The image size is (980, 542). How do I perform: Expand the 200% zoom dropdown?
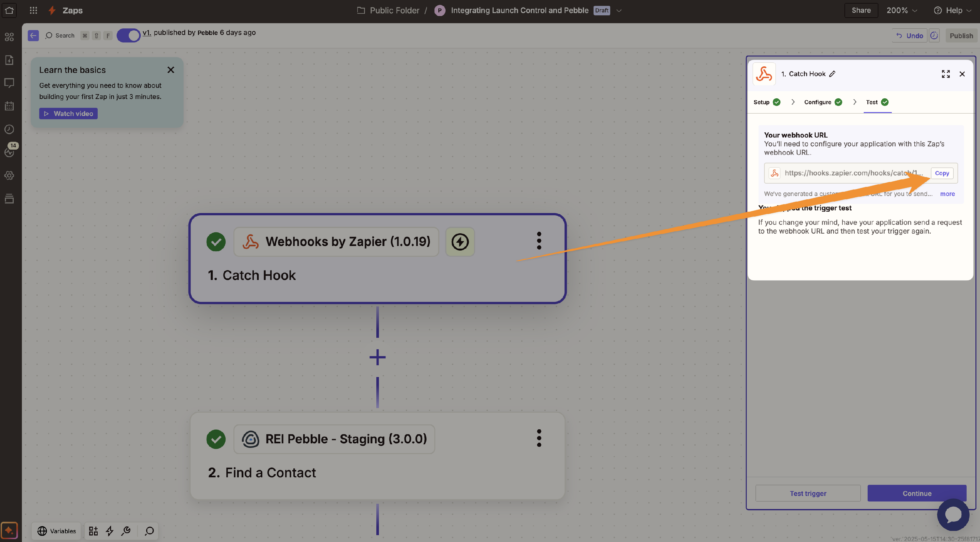click(x=902, y=10)
